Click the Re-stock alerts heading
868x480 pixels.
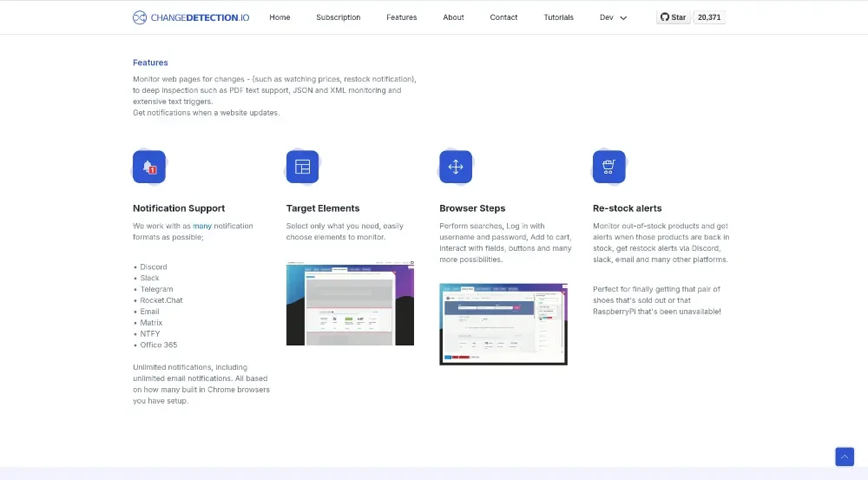[x=627, y=208]
